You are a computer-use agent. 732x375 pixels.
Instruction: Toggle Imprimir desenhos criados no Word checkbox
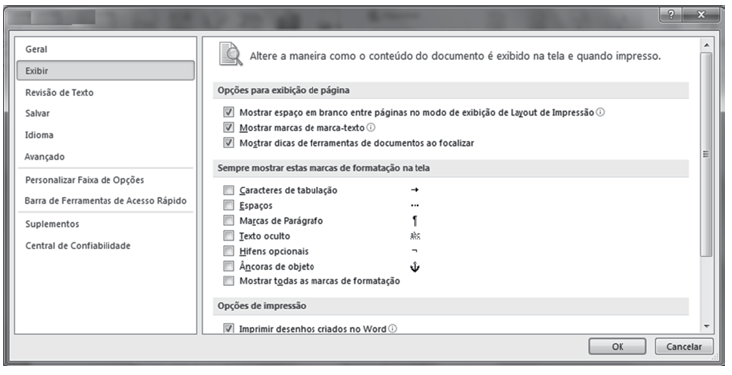228,329
